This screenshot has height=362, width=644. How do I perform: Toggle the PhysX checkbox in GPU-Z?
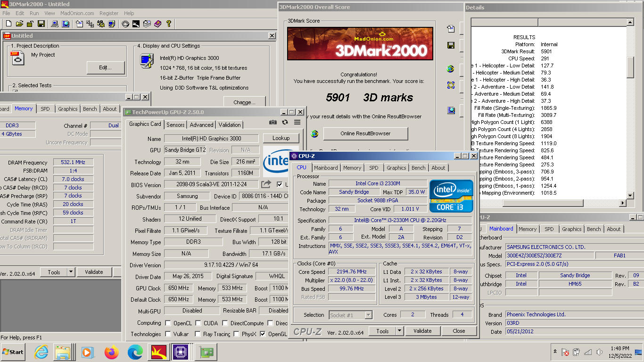[x=236, y=334]
